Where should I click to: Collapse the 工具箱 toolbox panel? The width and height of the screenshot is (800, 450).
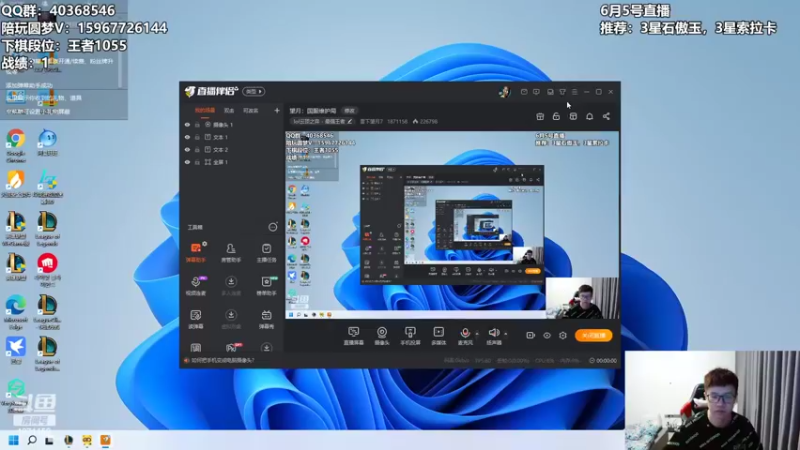coord(273,227)
